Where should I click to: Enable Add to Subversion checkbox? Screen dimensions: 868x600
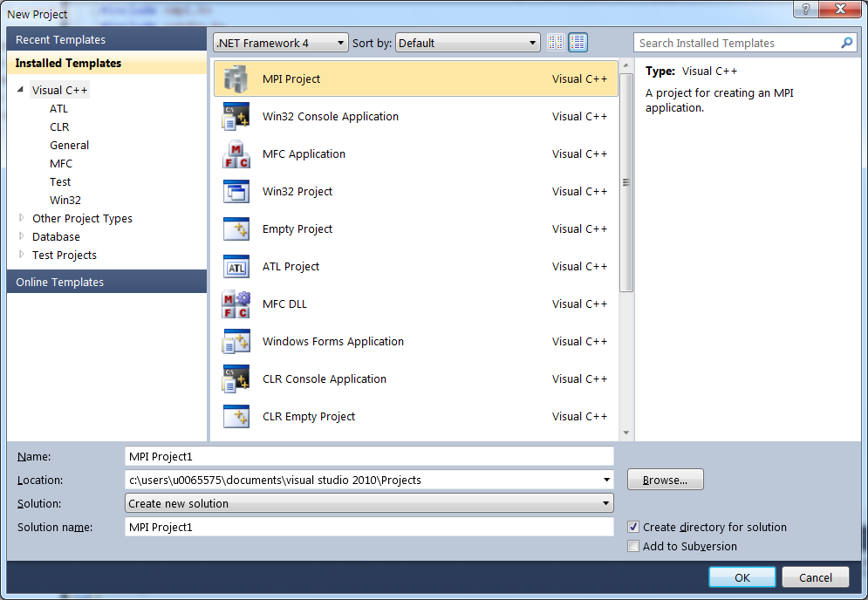coord(633,546)
